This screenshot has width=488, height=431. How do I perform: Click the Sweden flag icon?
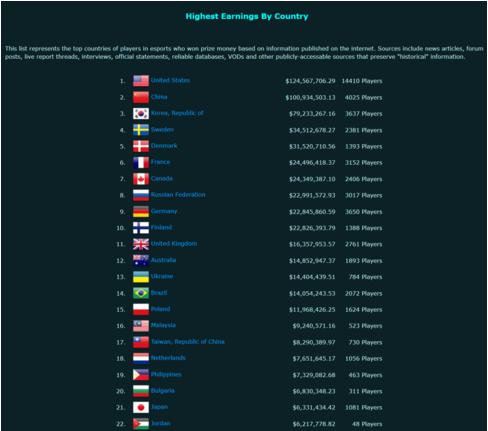[141, 130]
